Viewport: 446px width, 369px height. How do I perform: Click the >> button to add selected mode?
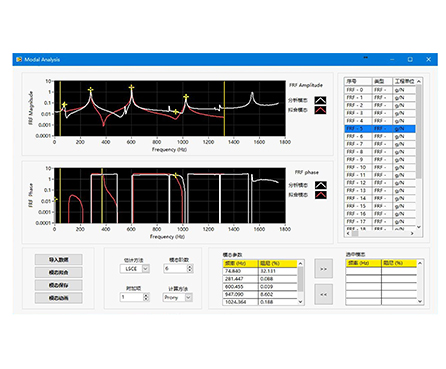coord(323,269)
